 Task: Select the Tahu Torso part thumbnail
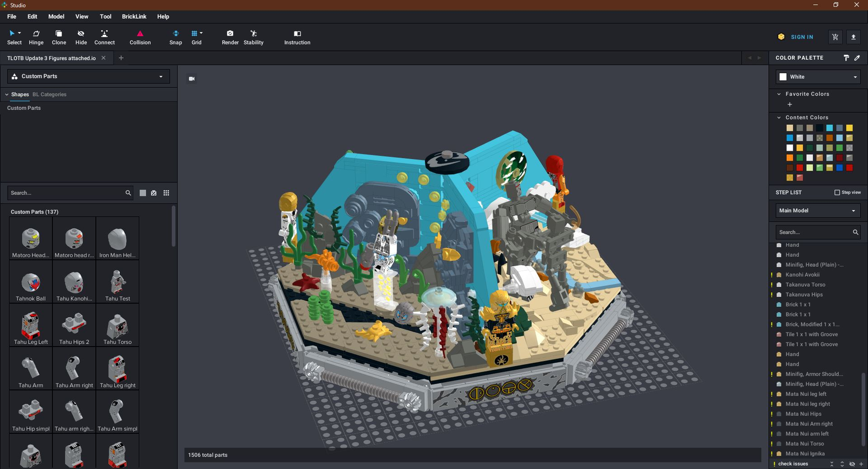[x=118, y=325]
